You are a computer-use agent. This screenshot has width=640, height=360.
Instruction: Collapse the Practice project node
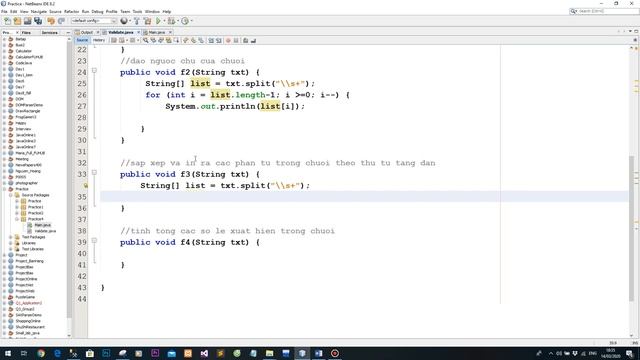point(4,189)
